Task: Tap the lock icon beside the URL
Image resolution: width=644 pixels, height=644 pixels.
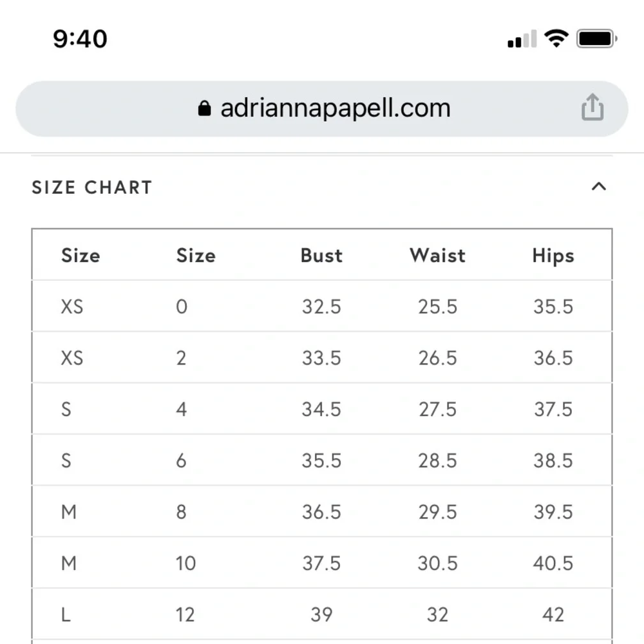Action: pyautogui.click(x=204, y=108)
